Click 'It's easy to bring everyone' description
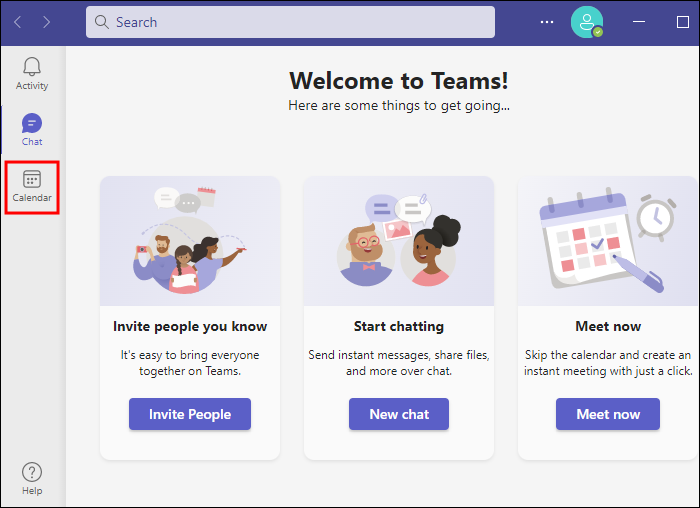 pyautogui.click(x=190, y=363)
